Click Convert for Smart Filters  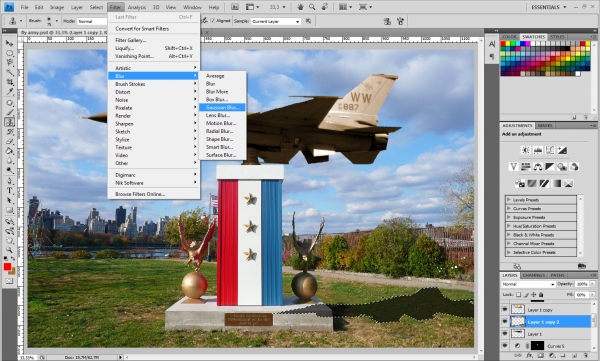[x=154, y=29]
